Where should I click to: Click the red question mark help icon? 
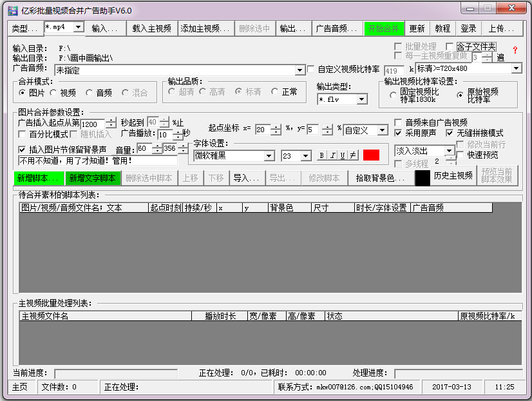coord(515,50)
